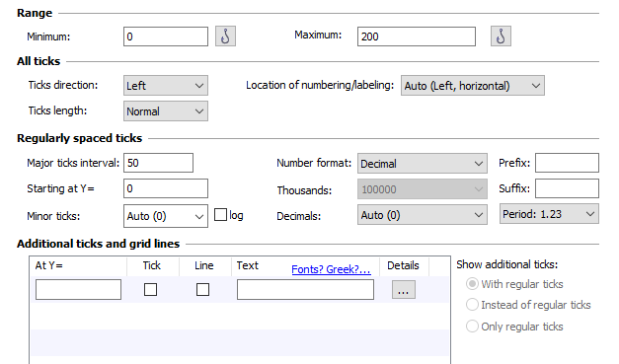This screenshot has height=364, width=619.
Task: Open the Minor ticks combo box
Action: [166, 216]
